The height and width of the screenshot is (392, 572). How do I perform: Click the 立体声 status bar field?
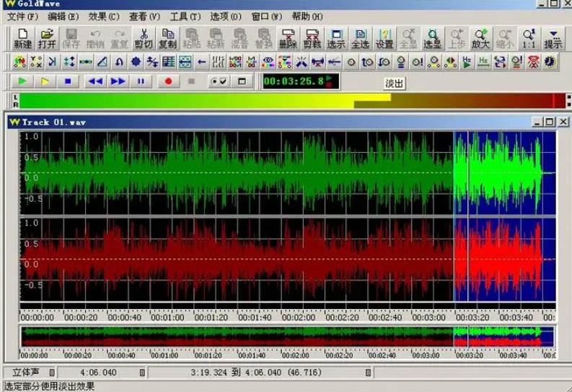click(x=26, y=373)
